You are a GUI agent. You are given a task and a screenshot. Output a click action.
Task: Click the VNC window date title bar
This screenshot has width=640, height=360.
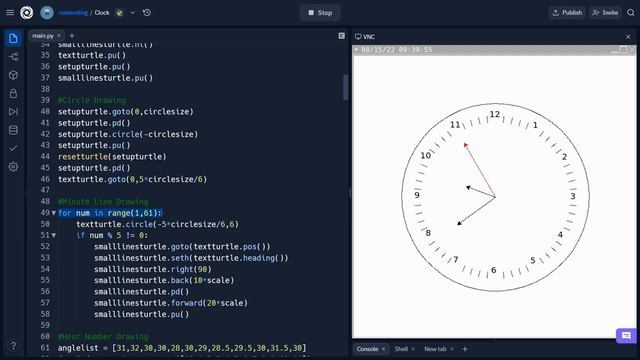494,50
